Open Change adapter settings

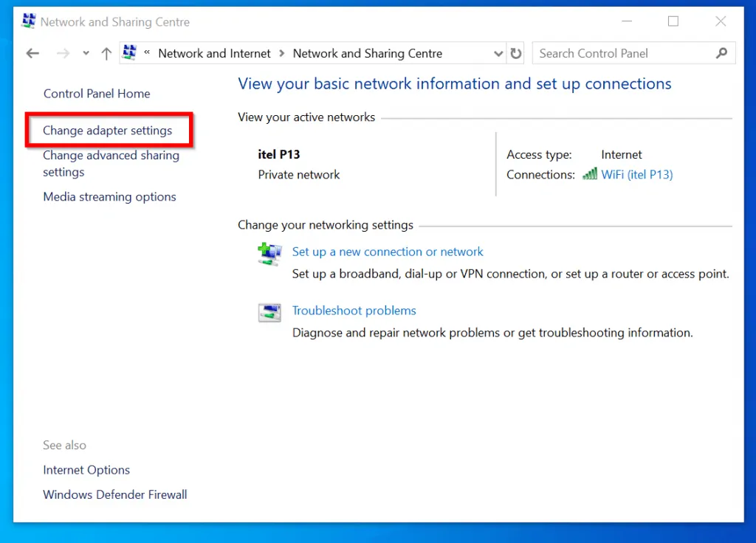[107, 130]
